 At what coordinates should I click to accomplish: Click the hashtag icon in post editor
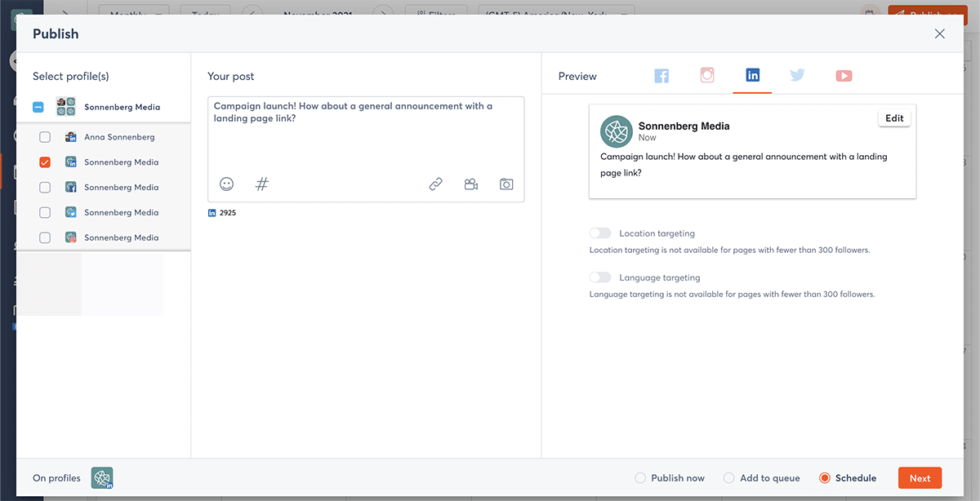(x=261, y=184)
